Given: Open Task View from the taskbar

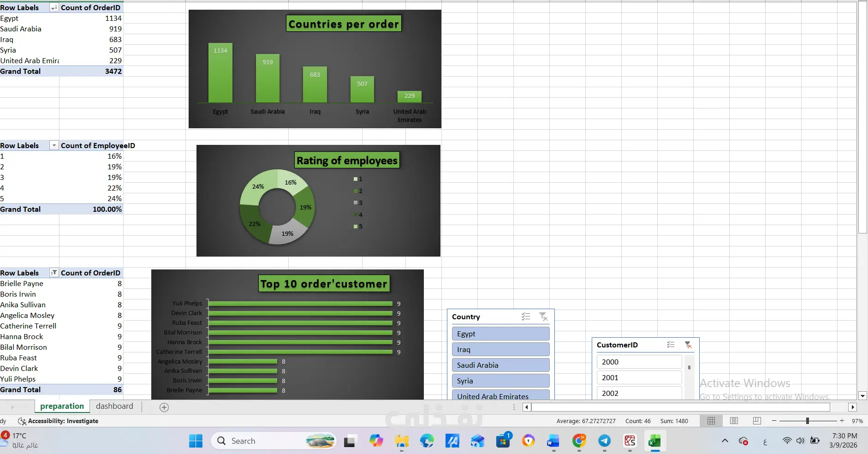Looking at the screenshot, I should pyautogui.click(x=350, y=441).
